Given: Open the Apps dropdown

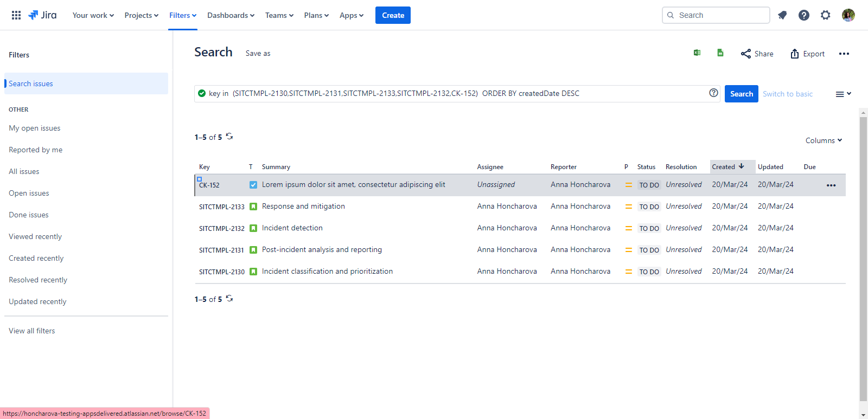Looking at the screenshot, I should [352, 15].
